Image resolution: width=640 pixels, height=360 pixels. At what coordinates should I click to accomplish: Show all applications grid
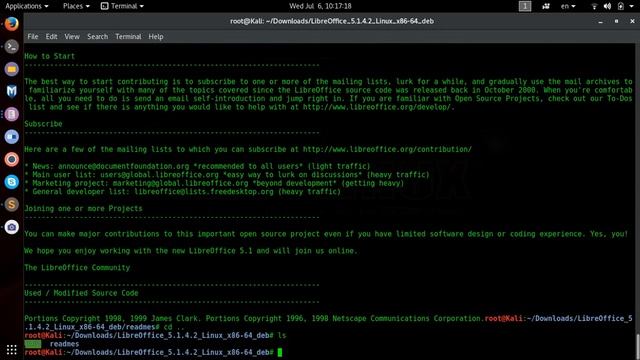[11, 350]
